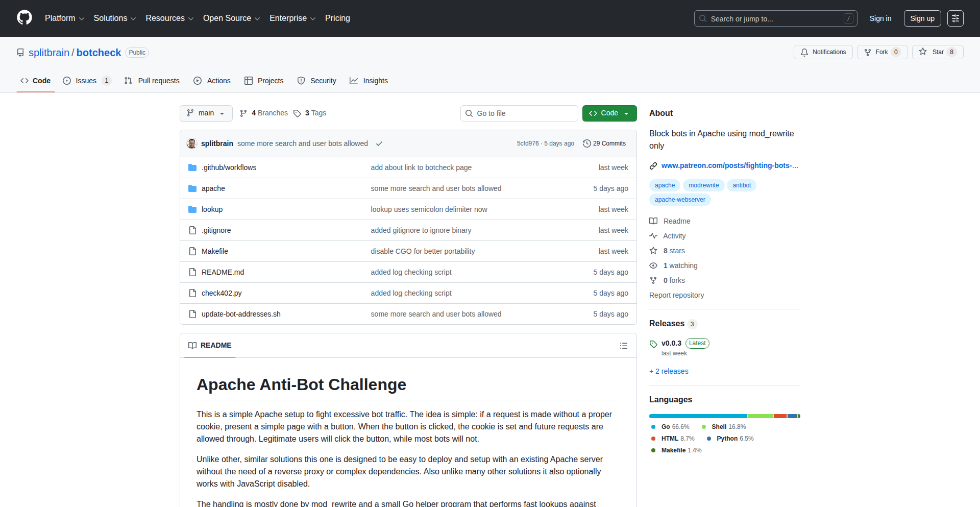Open the green Code dropdown button
The width and height of the screenshot is (980, 507).
pos(609,113)
